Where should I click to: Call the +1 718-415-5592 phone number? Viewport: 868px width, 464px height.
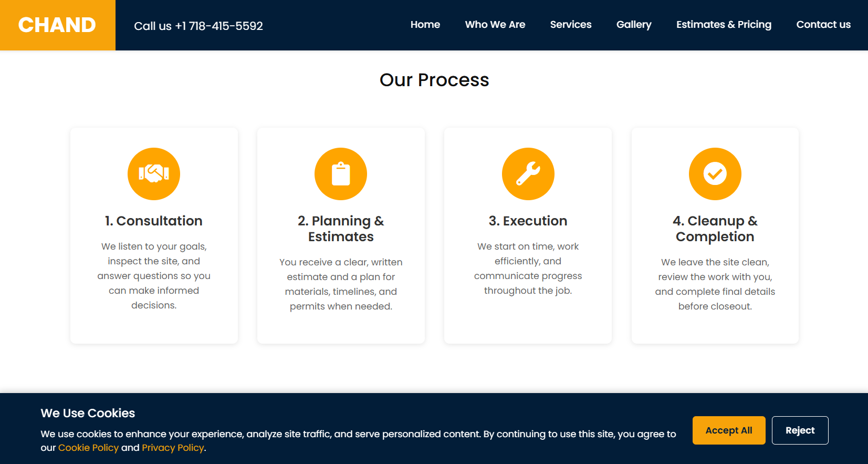pos(198,26)
